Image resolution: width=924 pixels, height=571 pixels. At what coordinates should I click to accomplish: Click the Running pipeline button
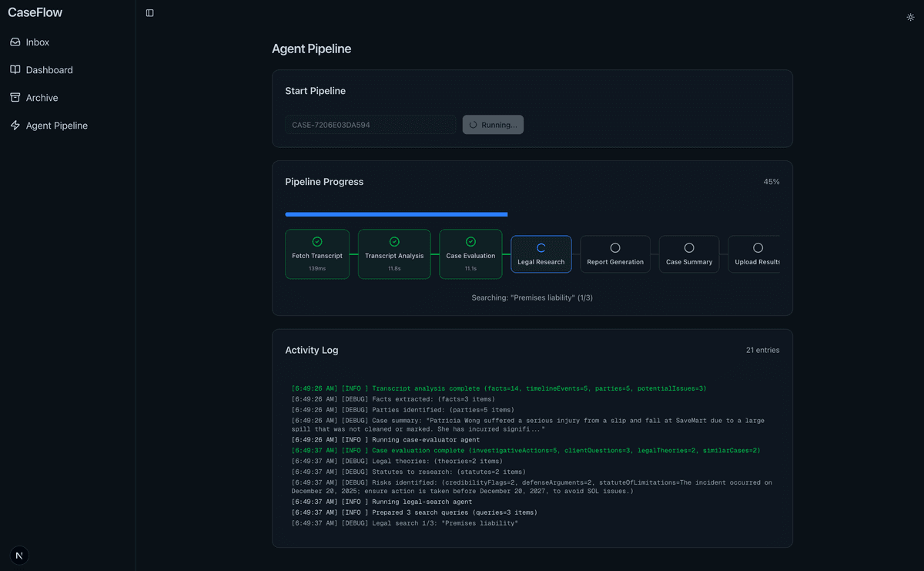pyautogui.click(x=492, y=124)
